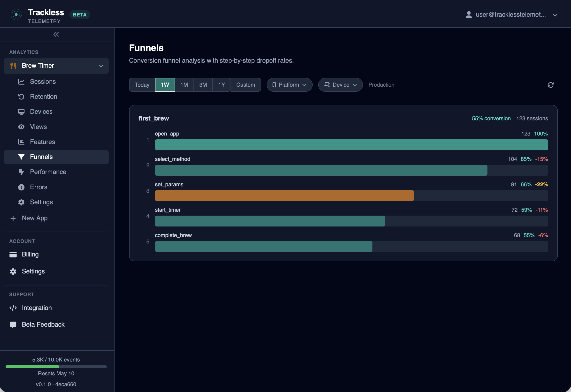Open the Device filter dropdown
The image size is (571, 392).
(x=340, y=85)
